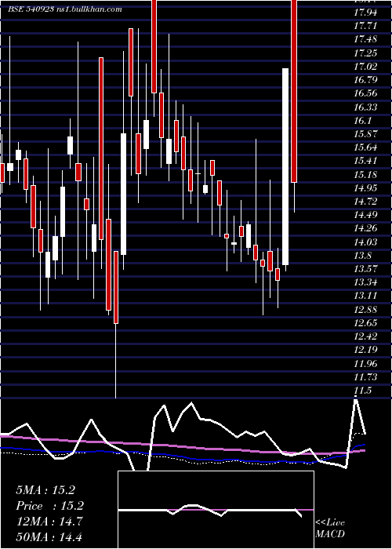Viewport: 392px width, 549px height.
Task: Click the 17.25 price axis label
Action: [x=365, y=53]
